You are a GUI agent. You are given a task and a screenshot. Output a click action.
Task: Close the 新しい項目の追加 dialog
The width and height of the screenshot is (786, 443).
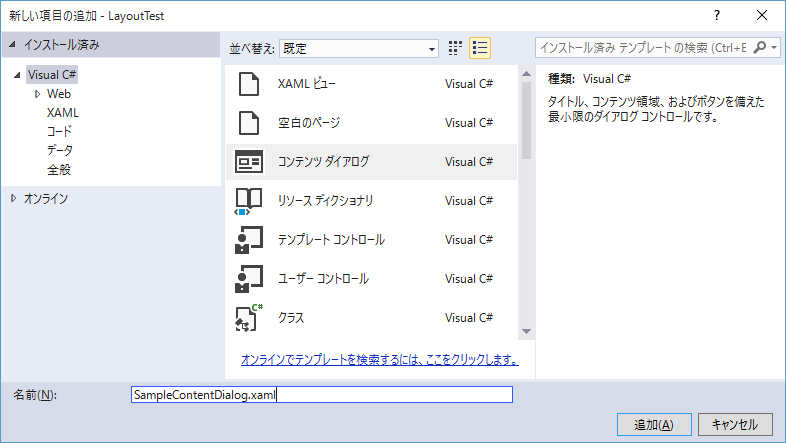point(762,16)
